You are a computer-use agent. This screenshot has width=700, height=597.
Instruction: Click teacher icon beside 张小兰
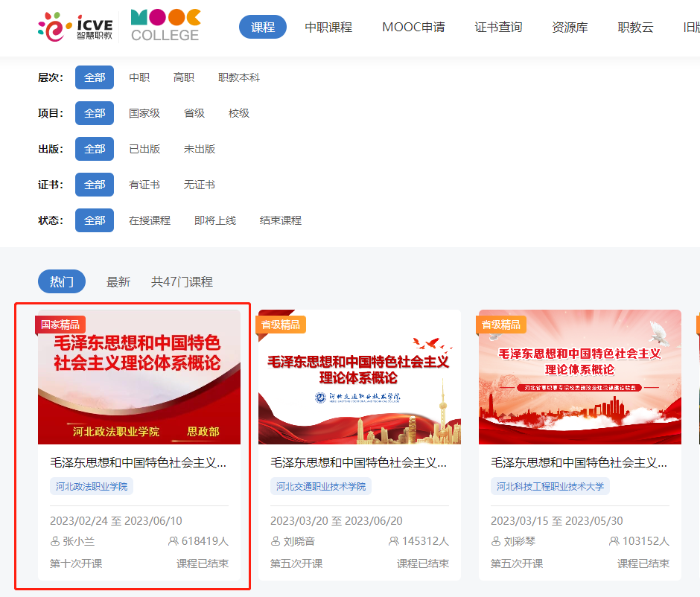click(55, 541)
